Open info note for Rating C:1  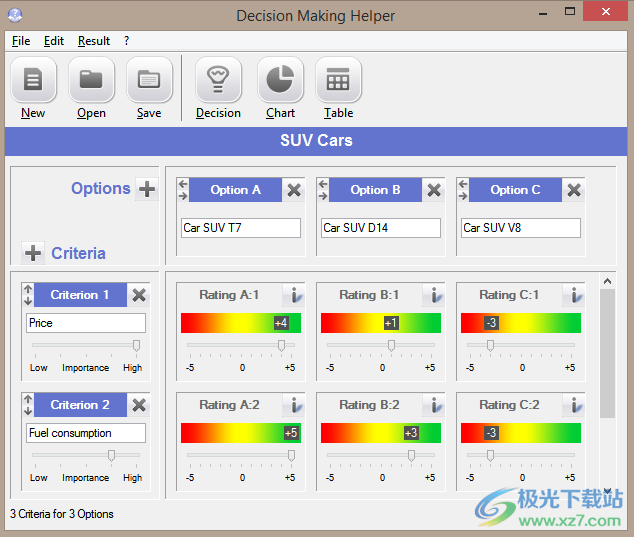click(573, 295)
